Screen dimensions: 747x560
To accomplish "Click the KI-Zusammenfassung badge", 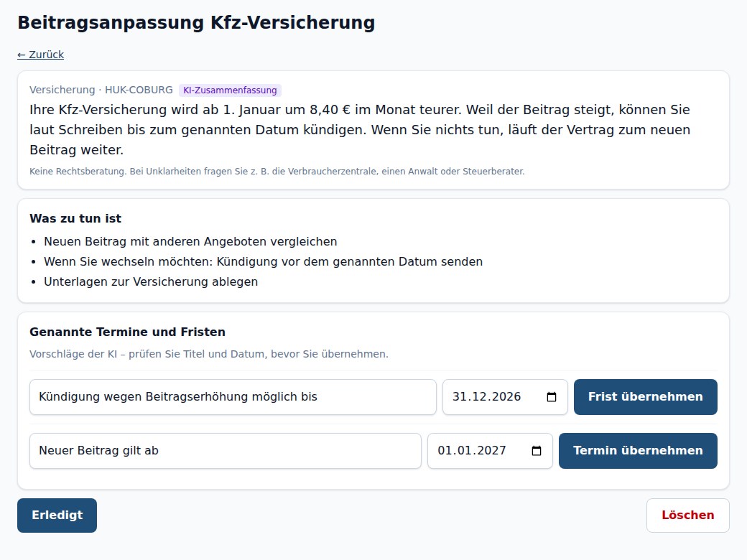I will click(x=230, y=90).
